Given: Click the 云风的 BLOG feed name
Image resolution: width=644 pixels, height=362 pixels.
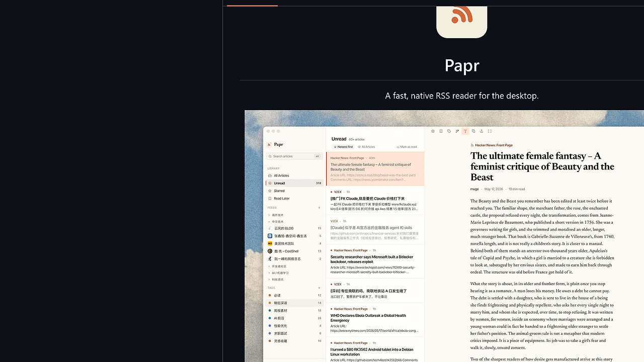Looking at the screenshot, I should tap(284, 228).
